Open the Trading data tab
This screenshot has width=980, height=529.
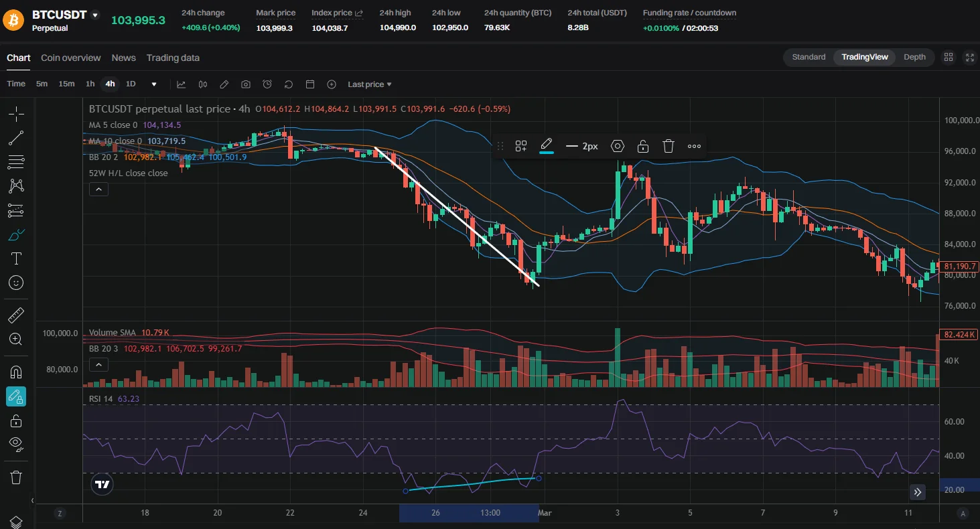coord(173,58)
